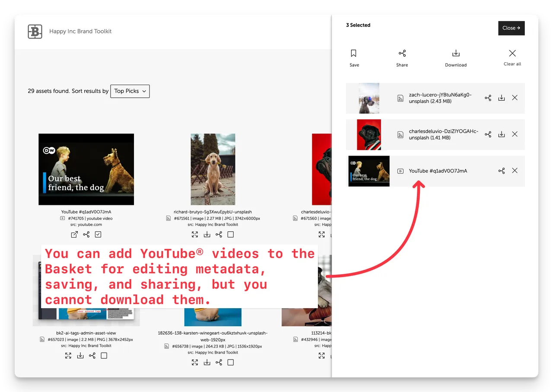This screenshot has width=553, height=392.
Task: Open the Top Picks sort dropdown
Action: 130,91
